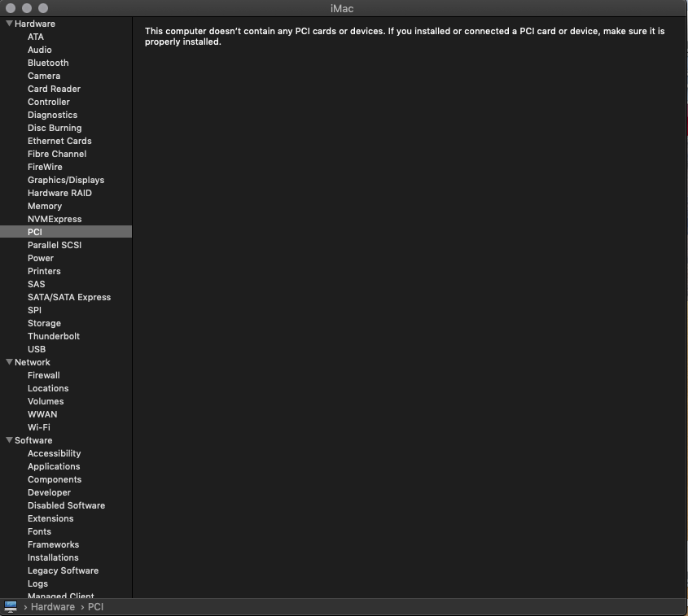Minimize the iMac window
This screenshot has width=688, height=616.
click(27, 8)
